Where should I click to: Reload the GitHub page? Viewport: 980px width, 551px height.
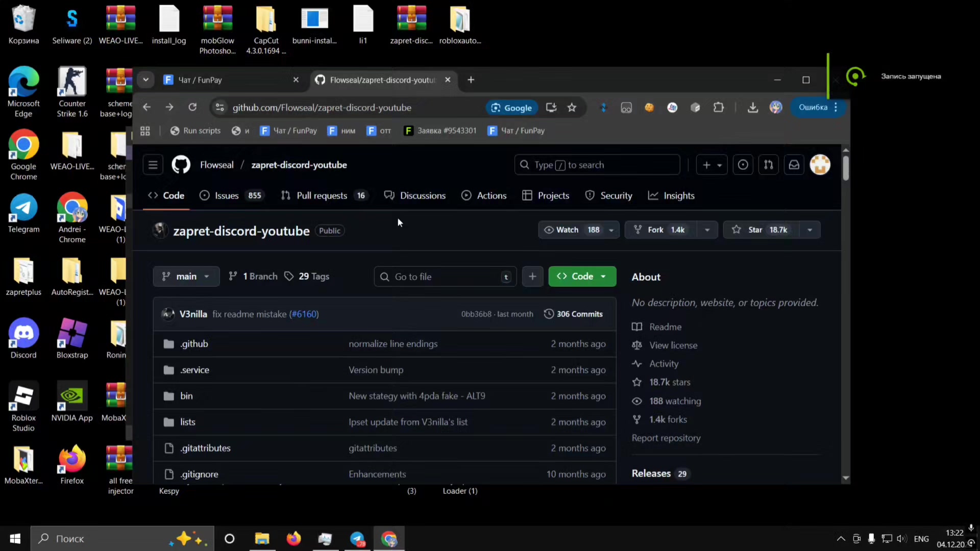point(192,107)
